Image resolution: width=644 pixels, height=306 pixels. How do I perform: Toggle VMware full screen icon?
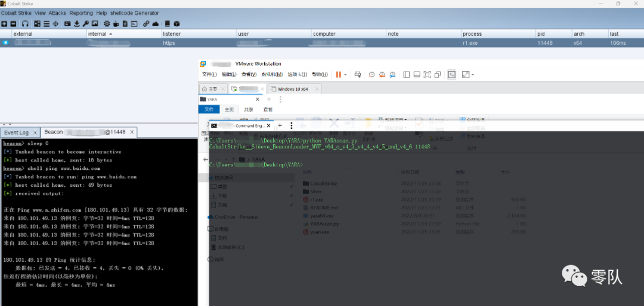(427, 75)
